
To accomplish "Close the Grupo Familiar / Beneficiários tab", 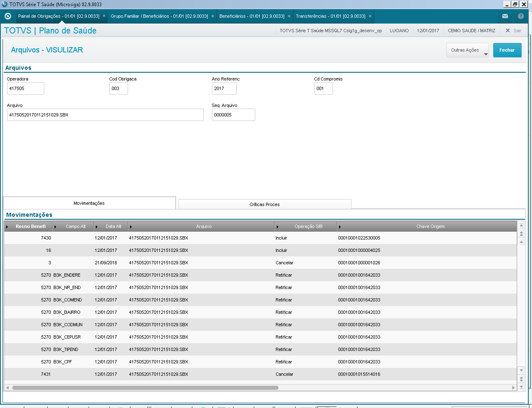I will [x=213, y=16].
